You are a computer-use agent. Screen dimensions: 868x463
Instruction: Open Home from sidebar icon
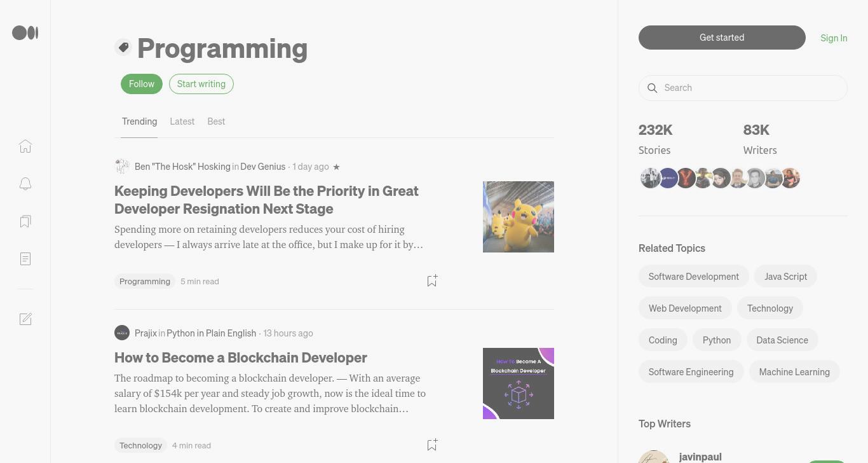tap(25, 146)
